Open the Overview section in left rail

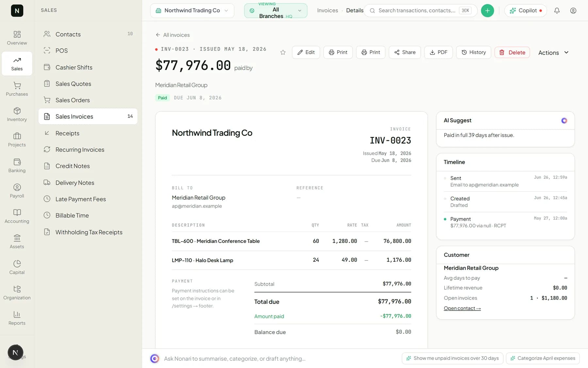click(x=17, y=38)
